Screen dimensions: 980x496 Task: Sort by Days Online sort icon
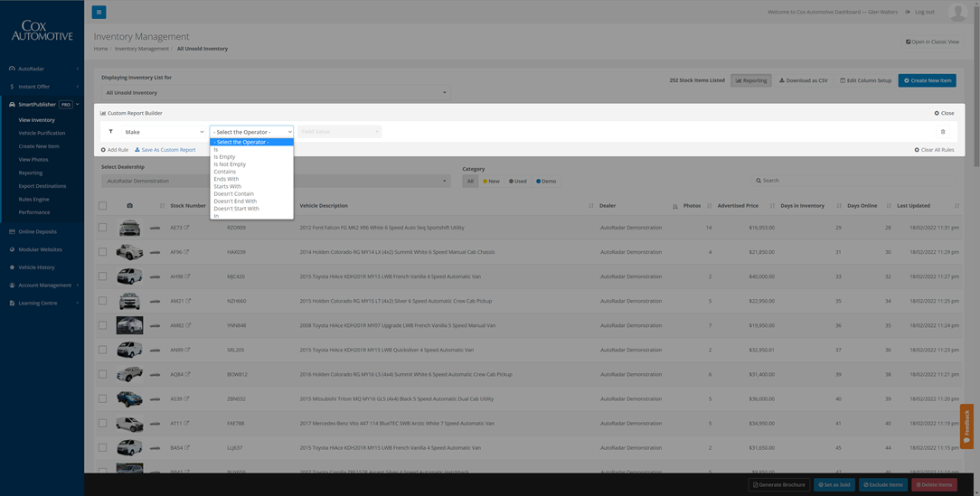click(888, 205)
